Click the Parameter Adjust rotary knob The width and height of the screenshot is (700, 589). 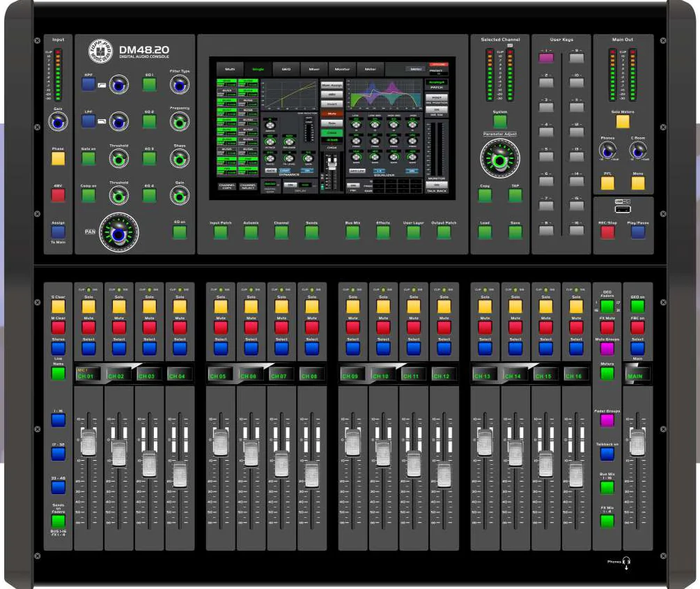(x=500, y=158)
